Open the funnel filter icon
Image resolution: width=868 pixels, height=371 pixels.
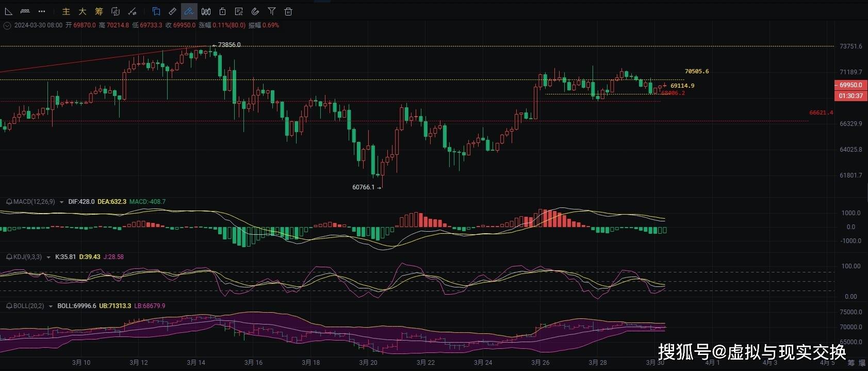(272, 11)
